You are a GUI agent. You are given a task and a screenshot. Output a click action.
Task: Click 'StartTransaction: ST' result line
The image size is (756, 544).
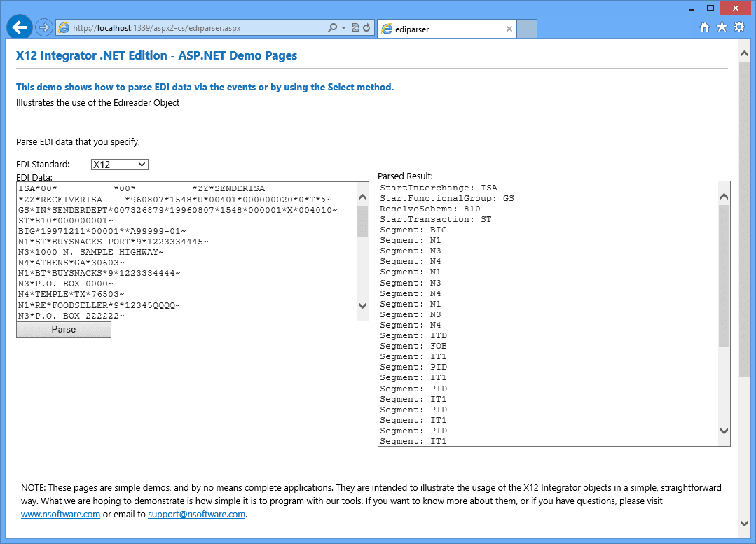[436, 219]
